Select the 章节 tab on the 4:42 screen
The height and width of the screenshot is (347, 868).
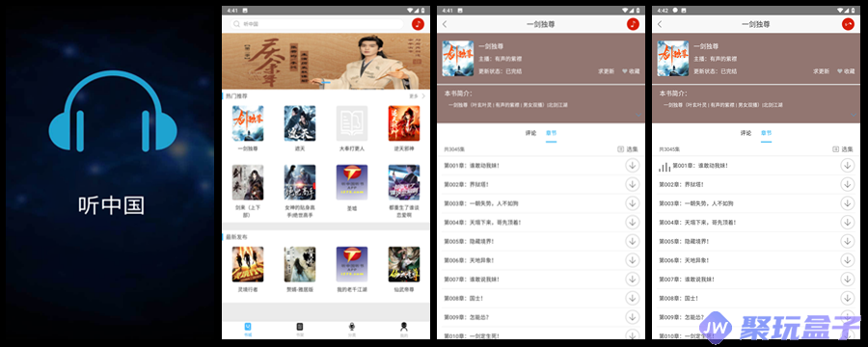pyautogui.click(x=766, y=133)
